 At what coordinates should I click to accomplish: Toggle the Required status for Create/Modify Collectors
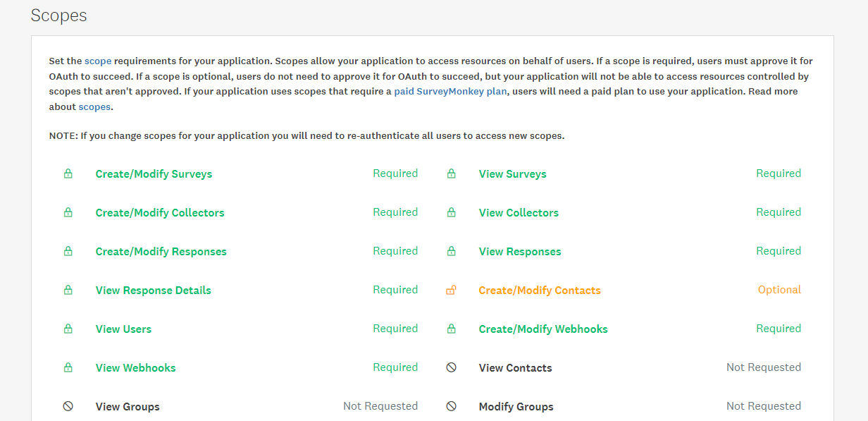coord(395,212)
